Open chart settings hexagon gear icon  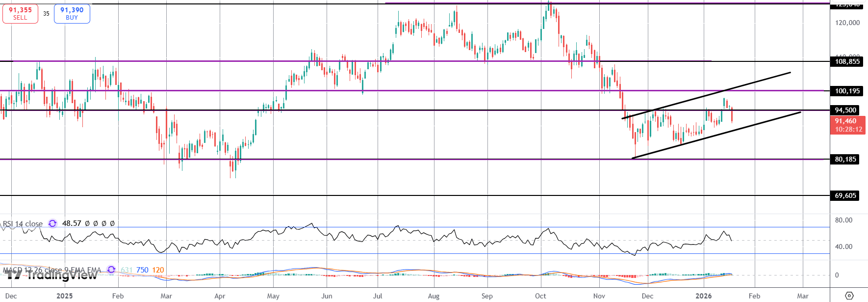(849, 296)
